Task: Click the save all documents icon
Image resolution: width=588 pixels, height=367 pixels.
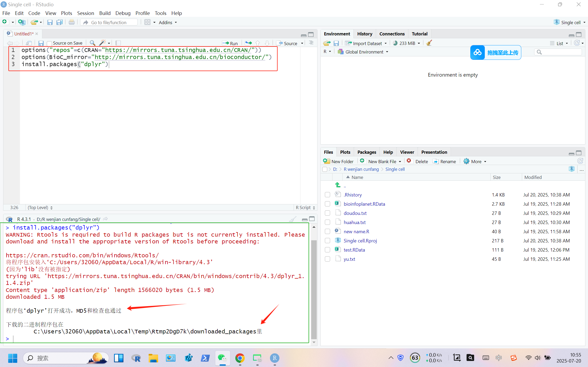Action: click(x=60, y=22)
